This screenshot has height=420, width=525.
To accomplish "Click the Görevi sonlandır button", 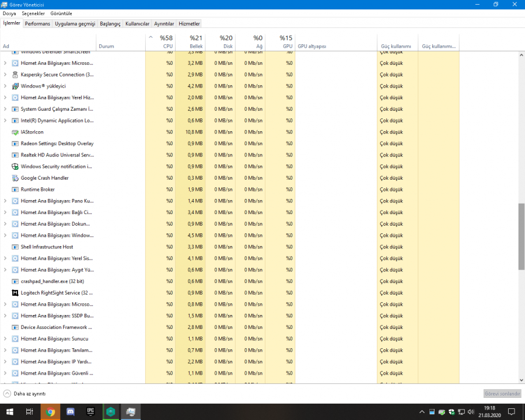I will coord(502,394).
